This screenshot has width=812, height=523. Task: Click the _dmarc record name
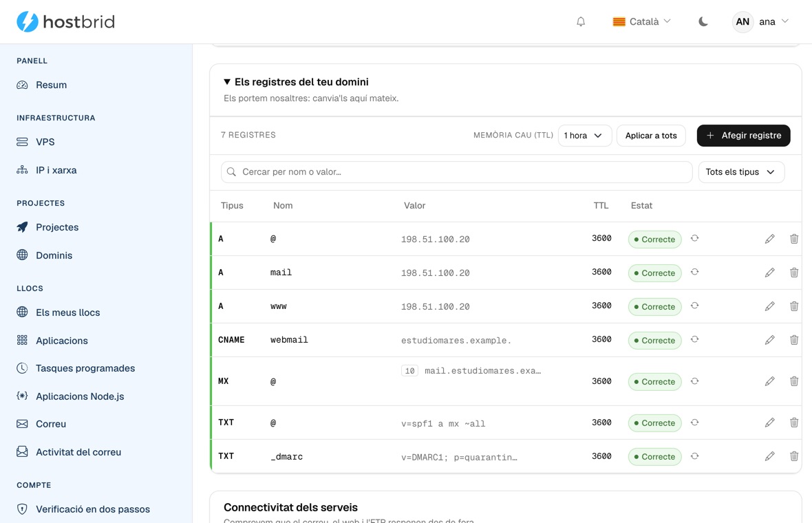click(x=286, y=457)
